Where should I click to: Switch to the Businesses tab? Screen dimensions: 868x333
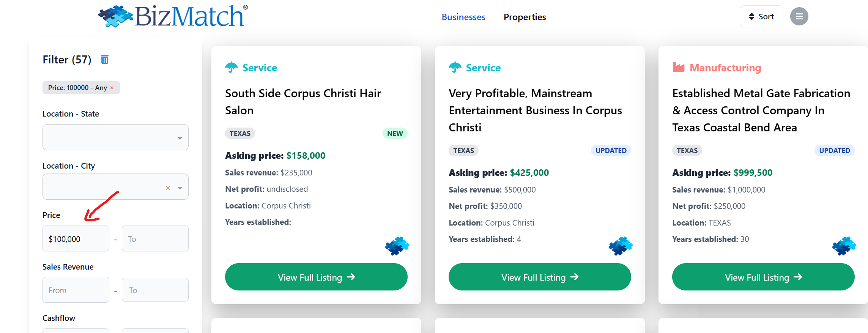tap(463, 17)
